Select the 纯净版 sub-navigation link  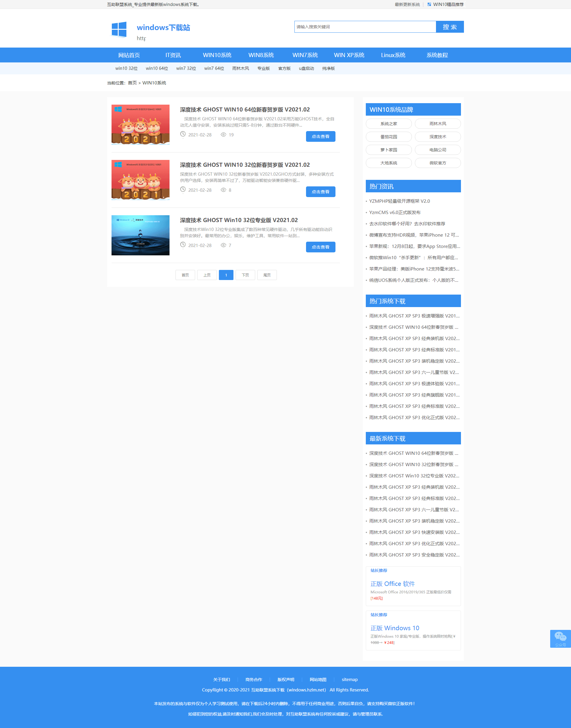tap(328, 68)
